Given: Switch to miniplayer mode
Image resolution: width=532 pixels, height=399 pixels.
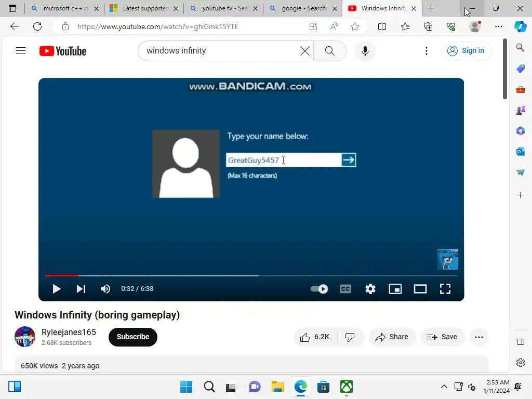Looking at the screenshot, I should coord(395,289).
